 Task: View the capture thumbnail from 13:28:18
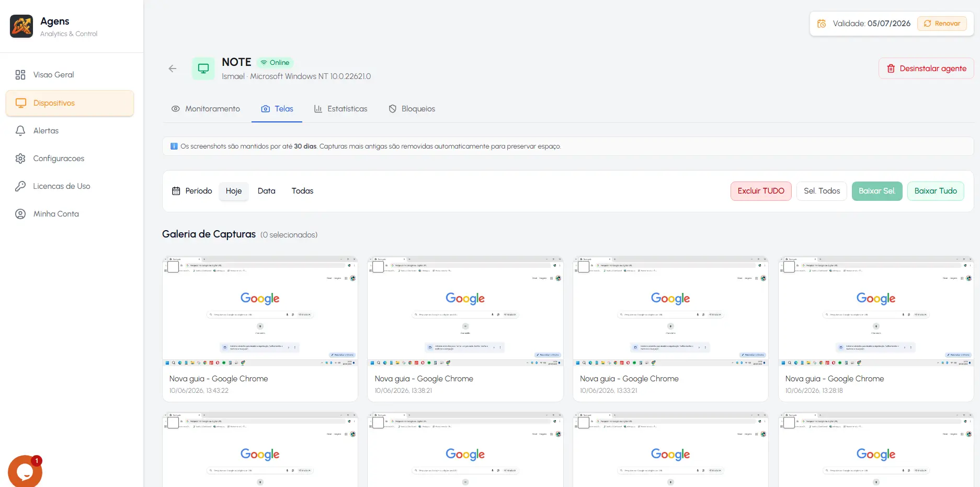tap(876, 311)
